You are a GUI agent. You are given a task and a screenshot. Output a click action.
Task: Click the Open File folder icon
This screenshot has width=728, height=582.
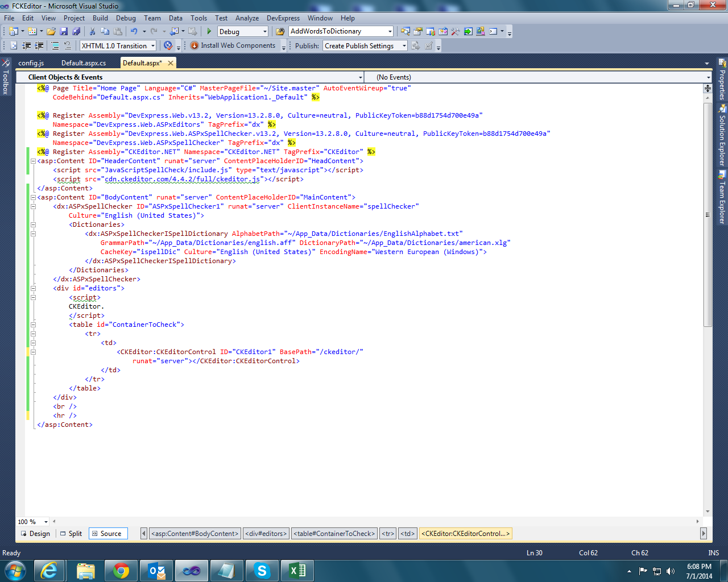pyautogui.click(x=51, y=32)
